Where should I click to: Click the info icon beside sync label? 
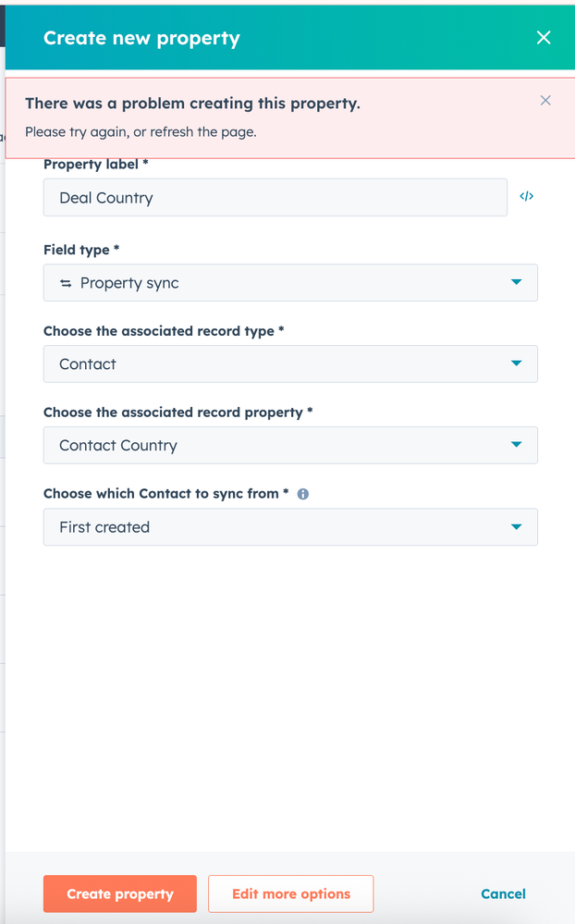tap(302, 494)
